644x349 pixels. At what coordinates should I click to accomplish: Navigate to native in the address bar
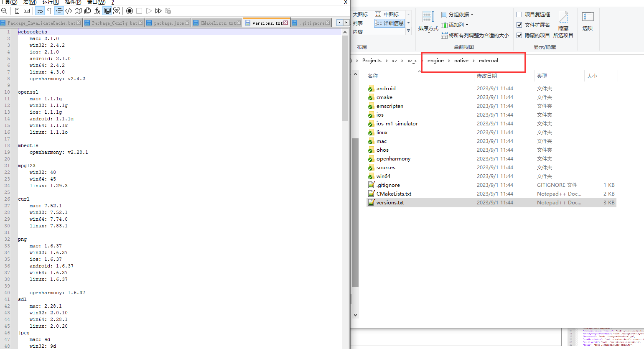461,61
